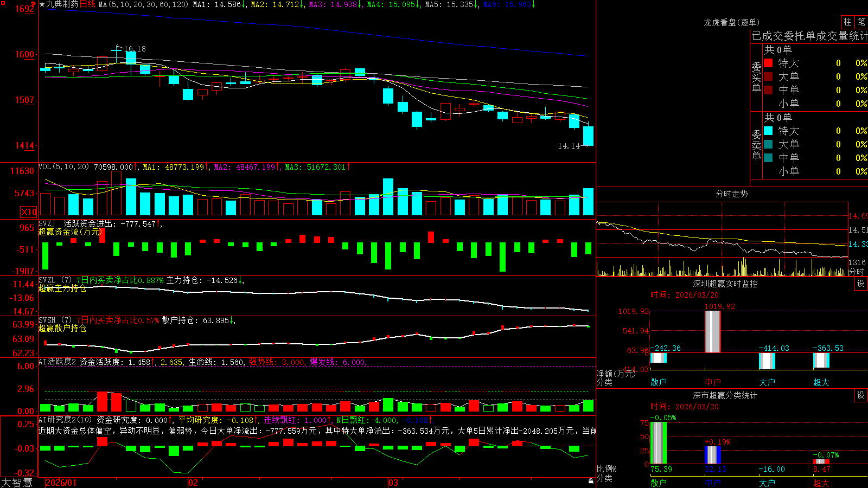Viewport: 868px width, 488px height.
Task: Click the 委卖单 section label
Action: (756, 145)
